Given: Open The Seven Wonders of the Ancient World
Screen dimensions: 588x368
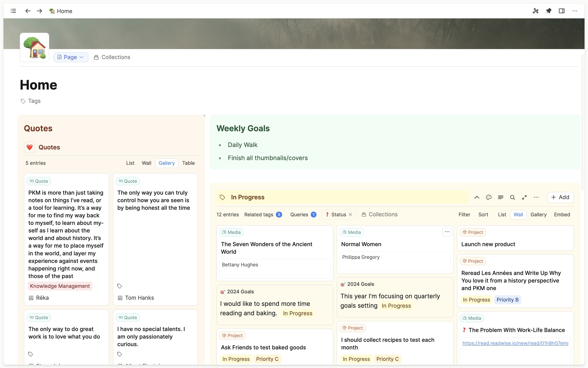Looking at the screenshot, I should (x=267, y=248).
